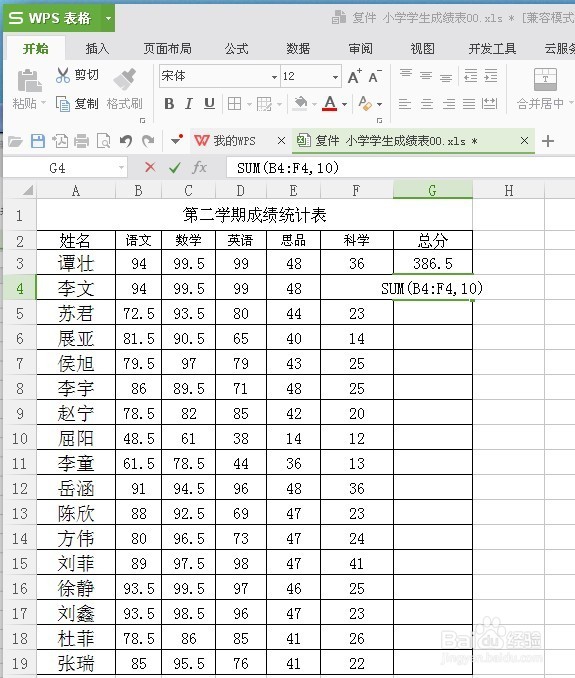Image resolution: width=575 pixels, height=678 pixels.
Task: Open borders dropdown arrow
Action: (x=249, y=104)
